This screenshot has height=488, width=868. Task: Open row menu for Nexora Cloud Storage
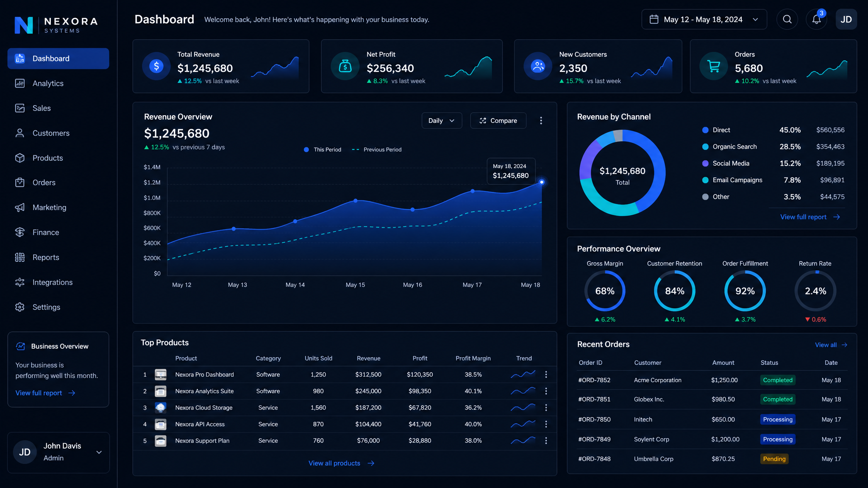[546, 408]
